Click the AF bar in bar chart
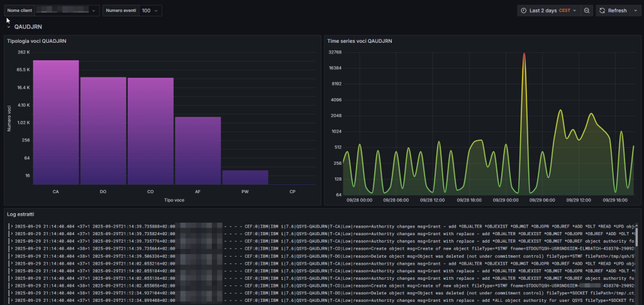The height and width of the screenshot is (305, 644). [x=197, y=151]
